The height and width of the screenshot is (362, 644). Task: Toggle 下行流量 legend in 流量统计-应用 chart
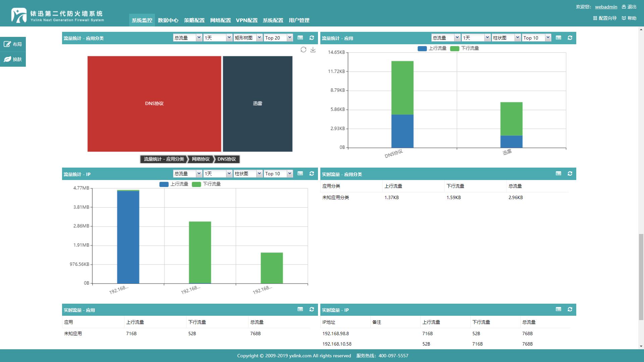click(465, 48)
